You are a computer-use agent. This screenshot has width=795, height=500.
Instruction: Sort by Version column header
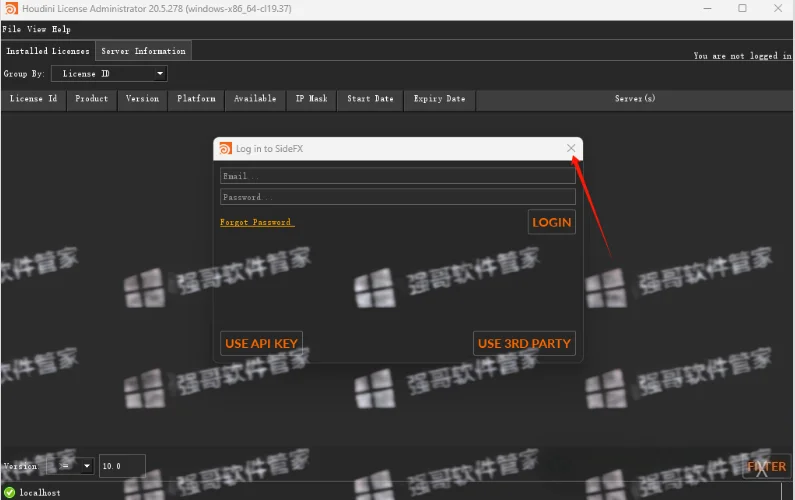click(142, 99)
